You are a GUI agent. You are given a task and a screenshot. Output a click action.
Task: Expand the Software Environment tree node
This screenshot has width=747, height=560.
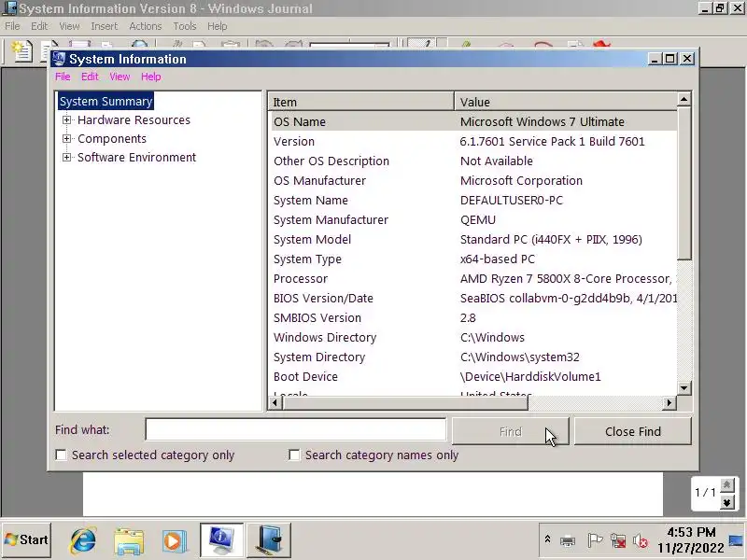pyautogui.click(x=66, y=157)
